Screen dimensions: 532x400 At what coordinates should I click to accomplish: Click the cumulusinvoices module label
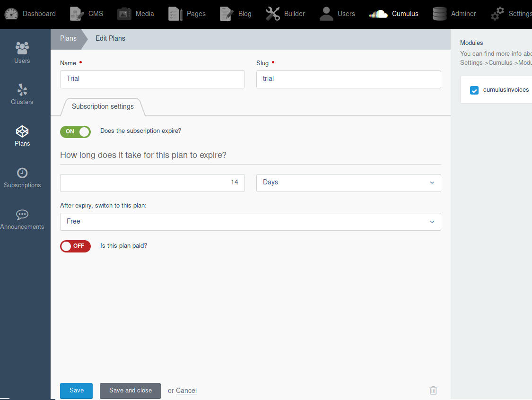(x=506, y=90)
